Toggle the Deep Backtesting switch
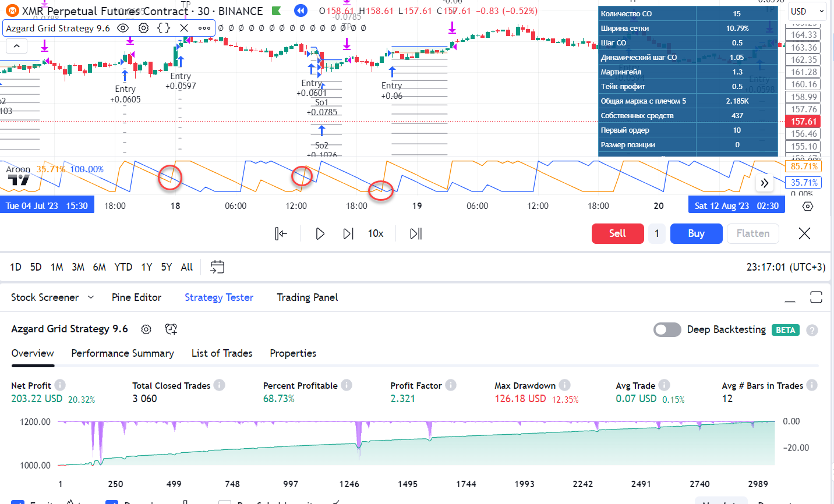The height and width of the screenshot is (504, 834). (x=667, y=330)
